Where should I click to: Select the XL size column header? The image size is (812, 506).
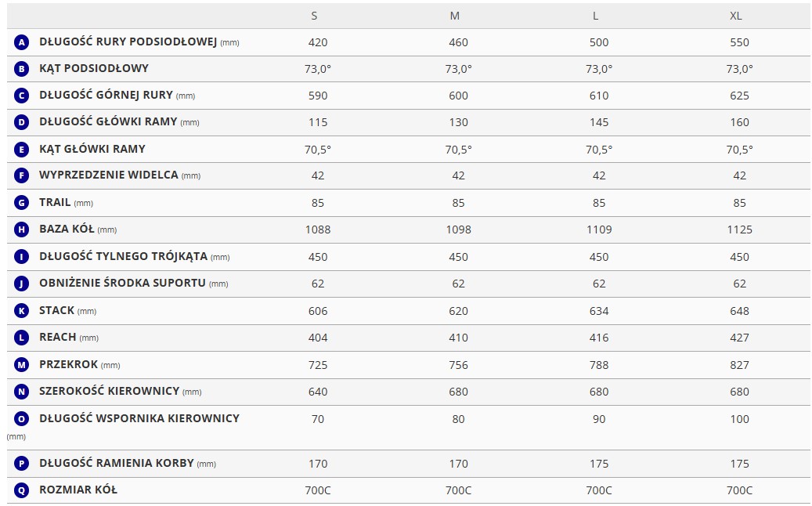736,16
